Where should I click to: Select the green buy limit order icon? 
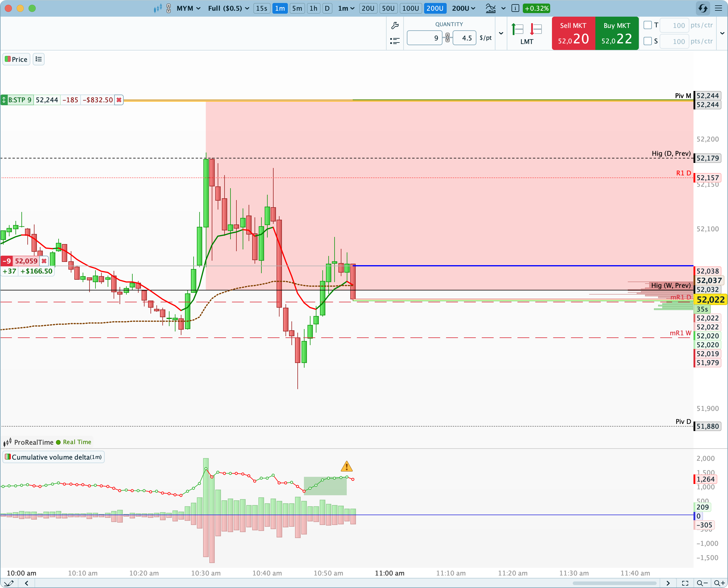tap(517, 29)
